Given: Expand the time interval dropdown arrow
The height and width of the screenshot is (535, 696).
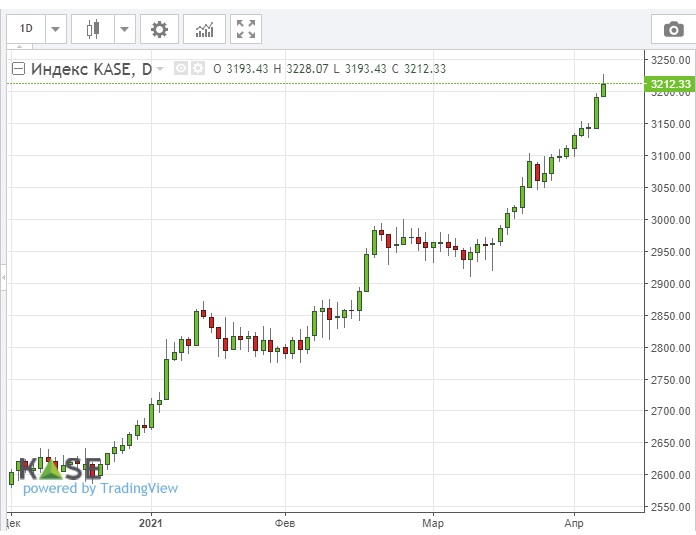Looking at the screenshot, I should (x=55, y=29).
